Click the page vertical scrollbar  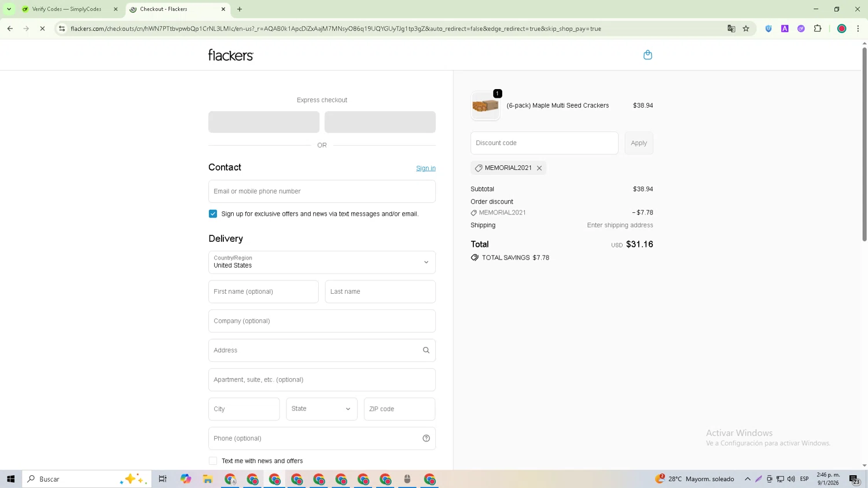click(865, 145)
